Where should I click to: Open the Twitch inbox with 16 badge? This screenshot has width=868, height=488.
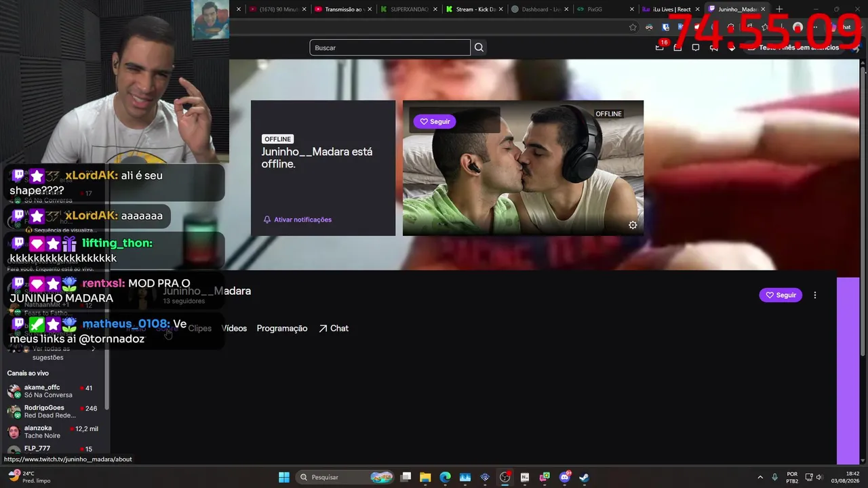(660, 47)
